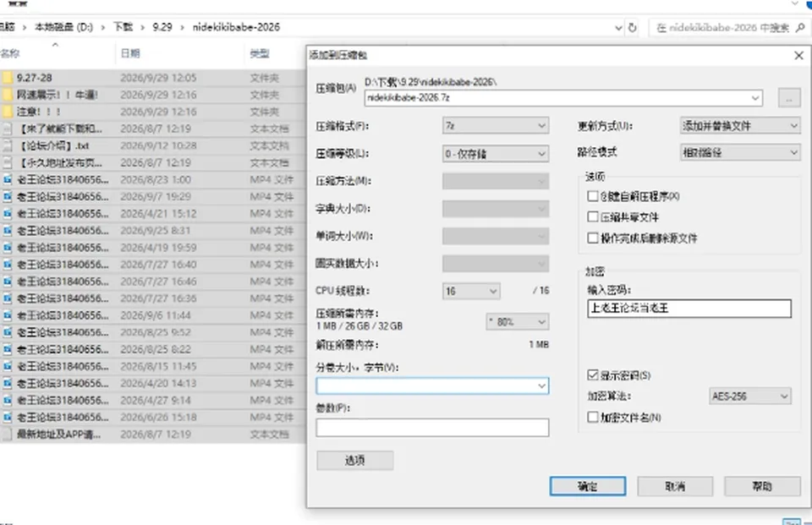Click the MP4 icon in the 2026/9/6 11:44 row
This screenshot has width=812, height=525.
coord(8,316)
